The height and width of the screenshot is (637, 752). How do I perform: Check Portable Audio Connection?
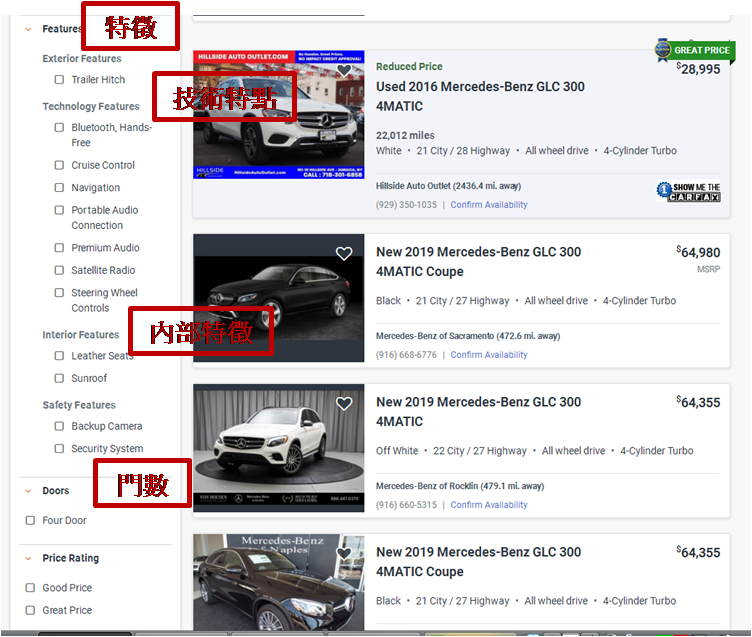pos(59,210)
